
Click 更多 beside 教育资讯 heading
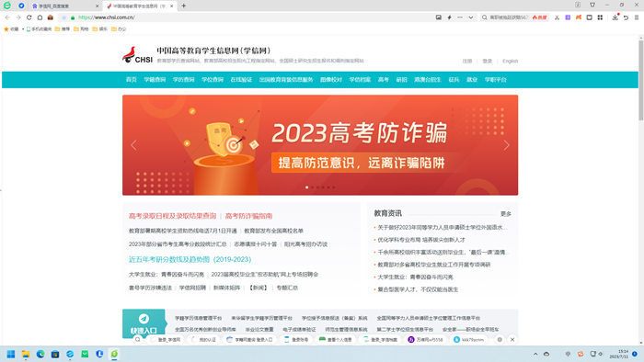click(x=506, y=213)
